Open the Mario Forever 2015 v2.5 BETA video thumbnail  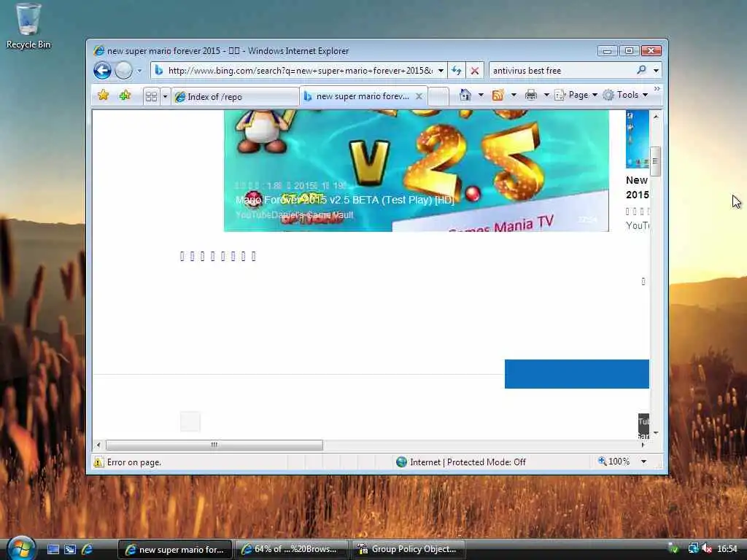tap(416, 171)
